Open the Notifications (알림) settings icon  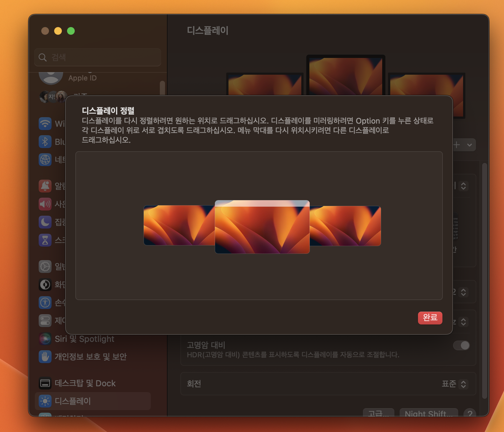[45, 186]
